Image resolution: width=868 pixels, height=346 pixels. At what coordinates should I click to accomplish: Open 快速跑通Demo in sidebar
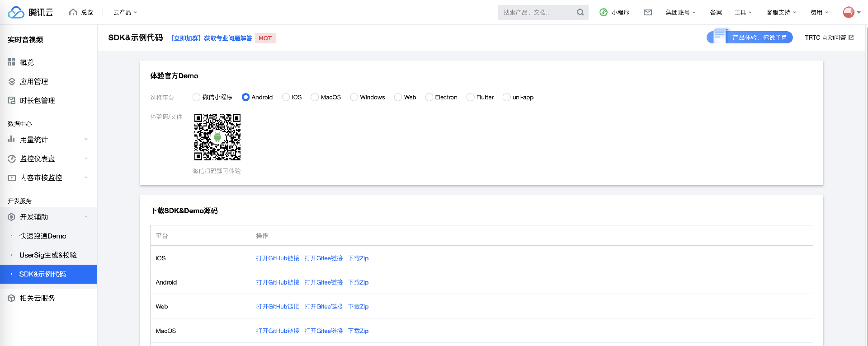click(x=42, y=236)
